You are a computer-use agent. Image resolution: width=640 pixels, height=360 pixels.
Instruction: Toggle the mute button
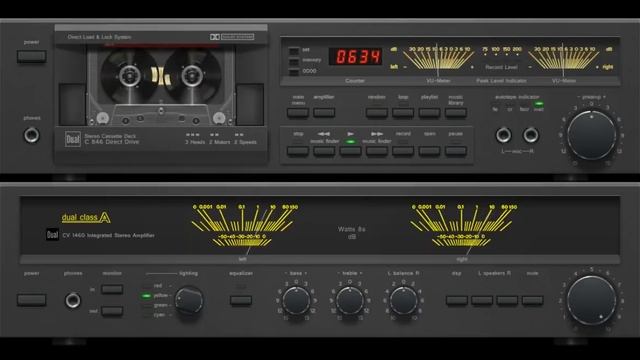coord(533,300)
